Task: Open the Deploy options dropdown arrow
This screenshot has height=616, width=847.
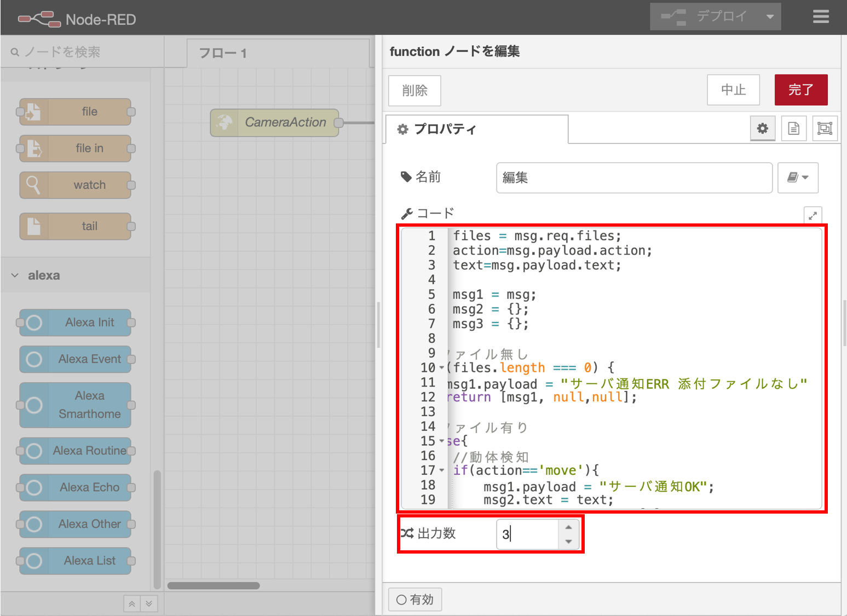Action: tap(770, 17)
